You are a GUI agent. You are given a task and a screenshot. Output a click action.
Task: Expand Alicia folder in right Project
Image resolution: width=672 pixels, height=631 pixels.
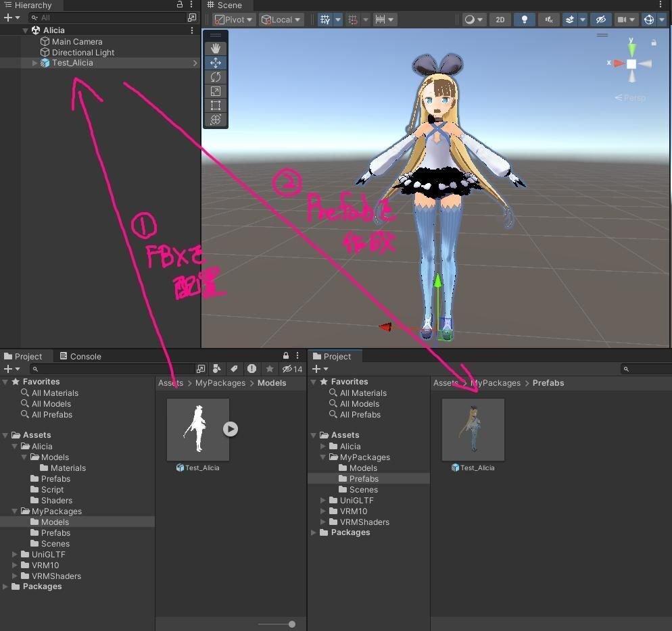[x=323, y=447]
